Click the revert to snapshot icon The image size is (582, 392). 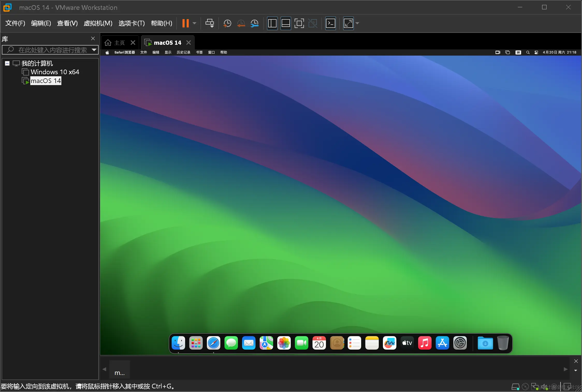(241, 23)
